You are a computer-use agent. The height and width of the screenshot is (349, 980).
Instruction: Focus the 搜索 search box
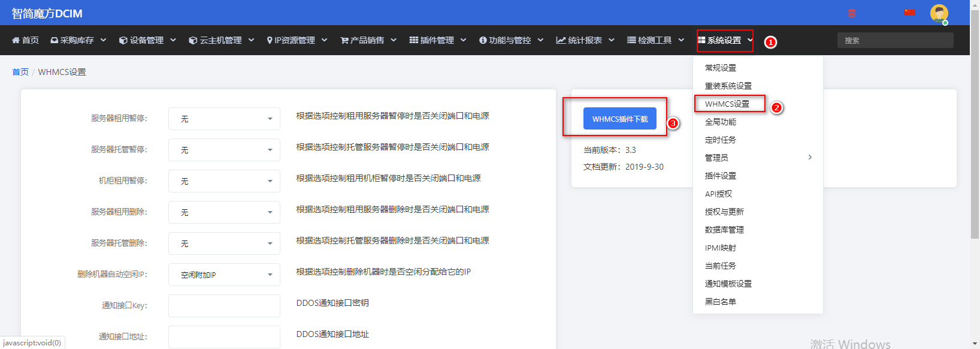coord(895,40)
